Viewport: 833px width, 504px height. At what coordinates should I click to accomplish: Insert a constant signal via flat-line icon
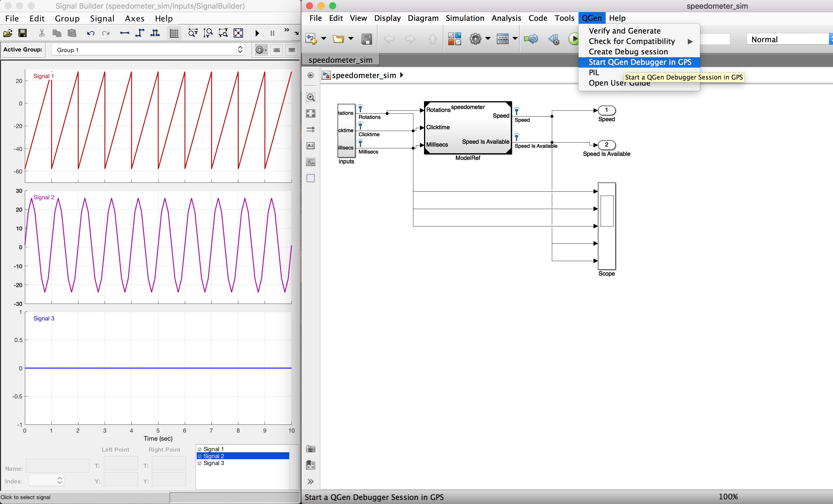coord(124,33)
